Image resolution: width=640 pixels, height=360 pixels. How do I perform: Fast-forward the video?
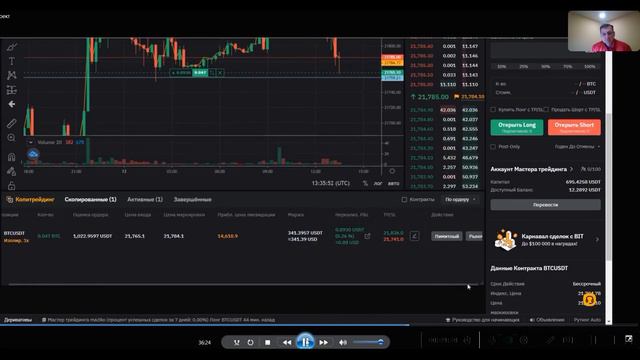pos(324,342)
